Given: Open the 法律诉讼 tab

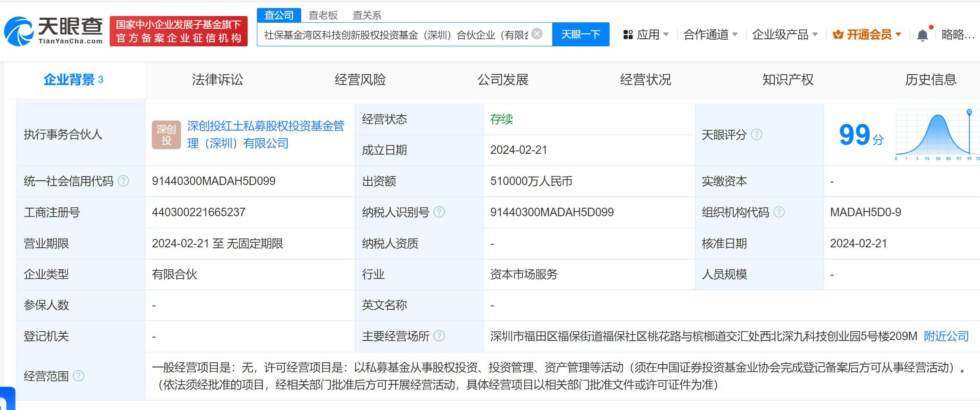Looking at the screenshot, I should point(217,80).
